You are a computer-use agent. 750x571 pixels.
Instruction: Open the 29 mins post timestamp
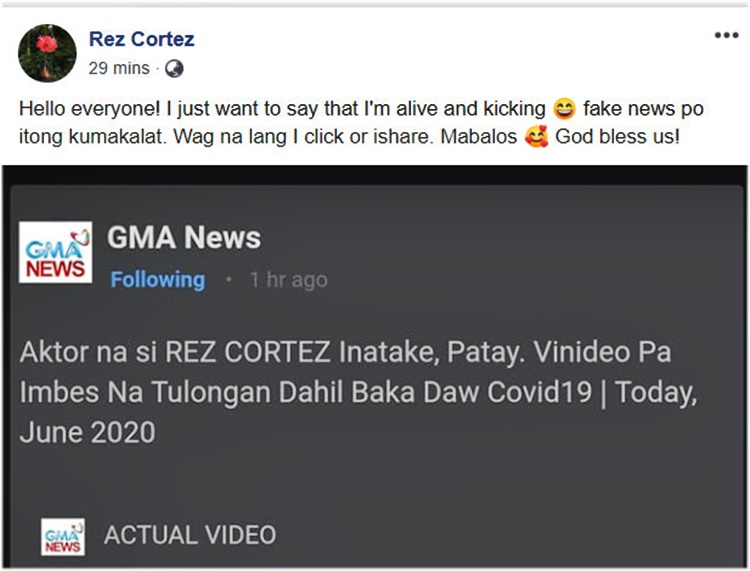[119, 68]
